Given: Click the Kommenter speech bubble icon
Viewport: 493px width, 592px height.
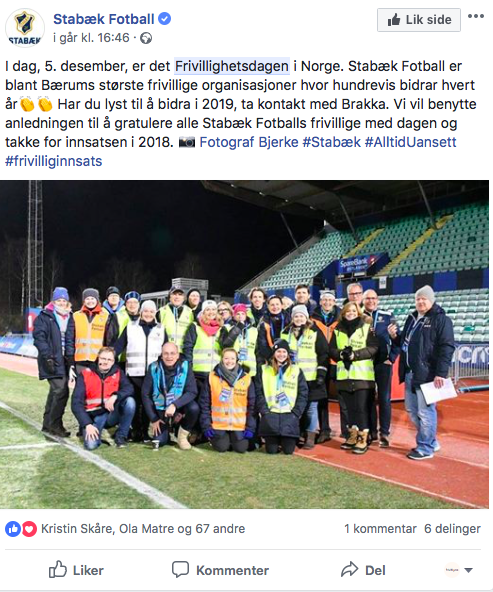Looking at the screenshot, I should (180, 569).
